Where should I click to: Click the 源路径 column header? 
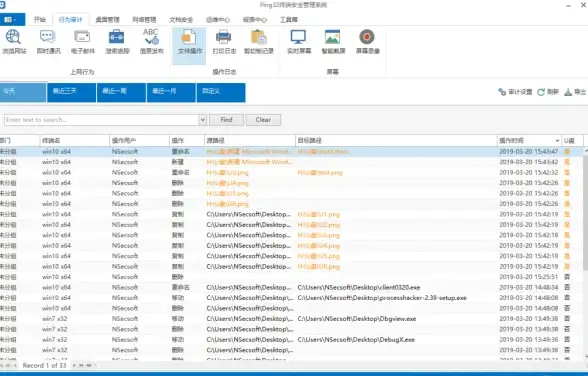point(250,141)
